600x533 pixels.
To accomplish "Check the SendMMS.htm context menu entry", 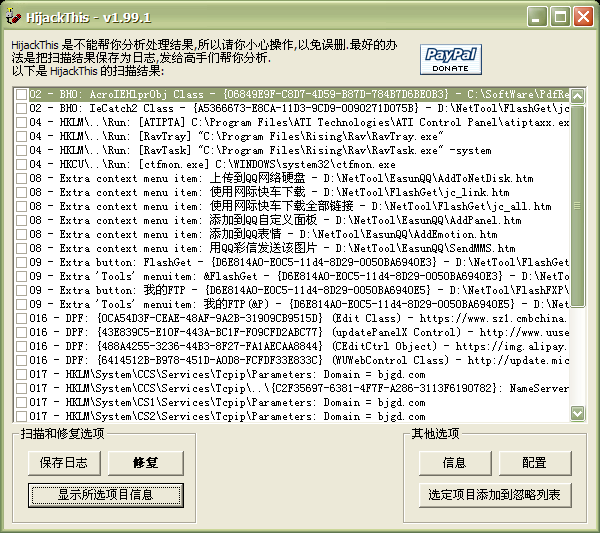I will [21, 248].
